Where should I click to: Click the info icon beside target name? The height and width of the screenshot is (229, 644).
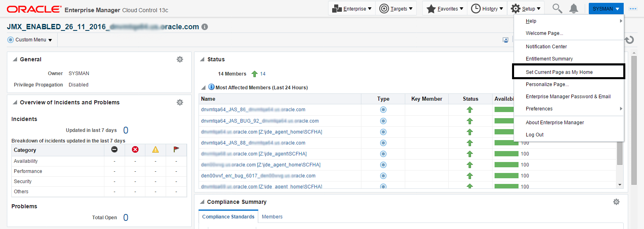pyautogui.click(x=205, y=27)
